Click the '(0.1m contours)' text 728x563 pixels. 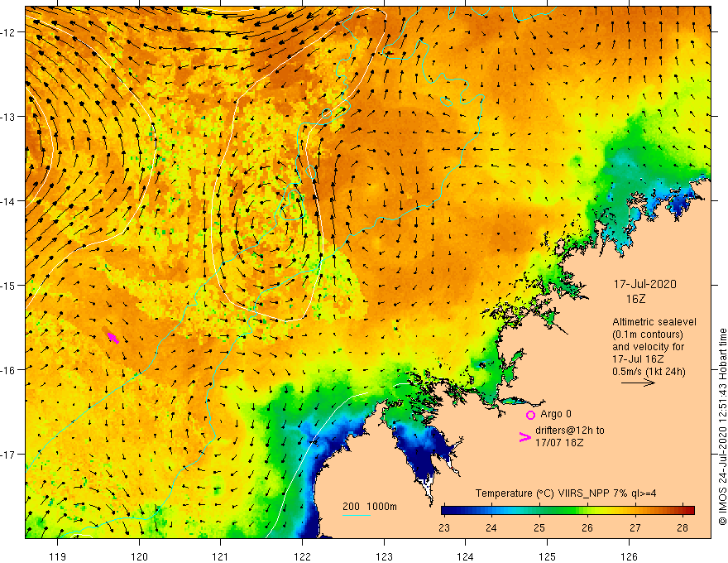tap(648, 334)
